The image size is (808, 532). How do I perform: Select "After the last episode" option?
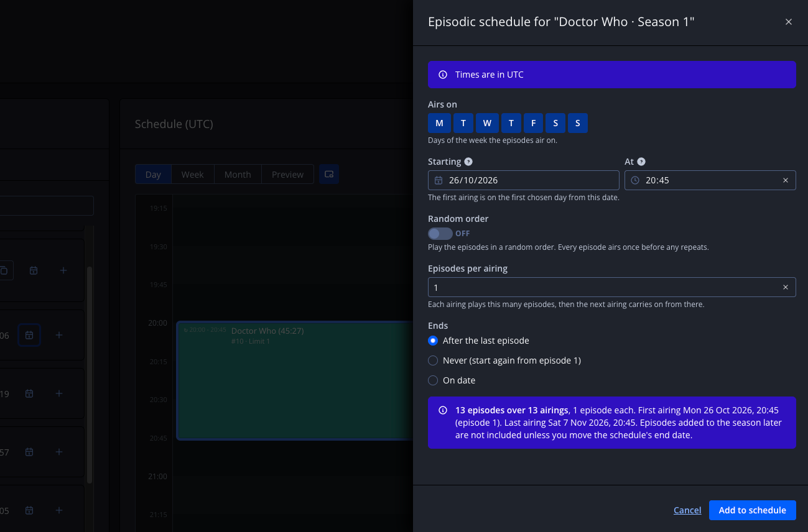pos(433,341)
